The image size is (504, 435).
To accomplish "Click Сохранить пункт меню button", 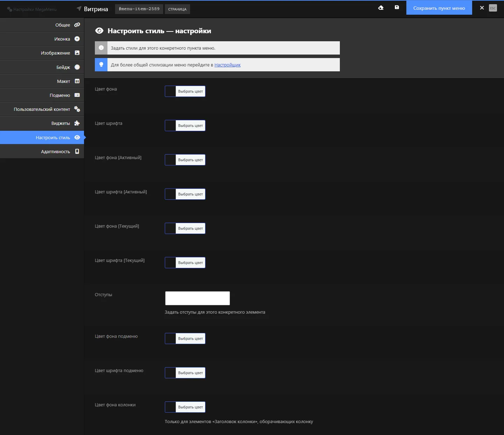I will 439,8.
